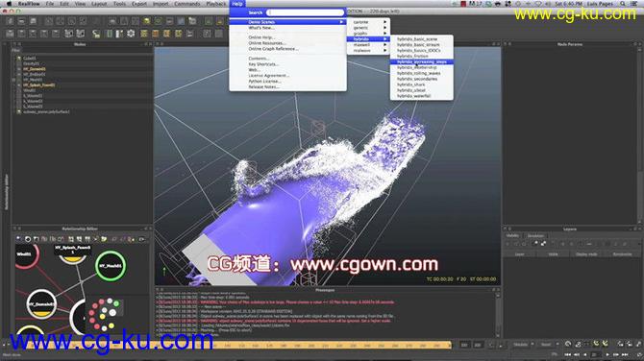Expand the graphs demo scenes submenu
The height and width of the screenshot is (361, 644).
(x=368, y=34)
